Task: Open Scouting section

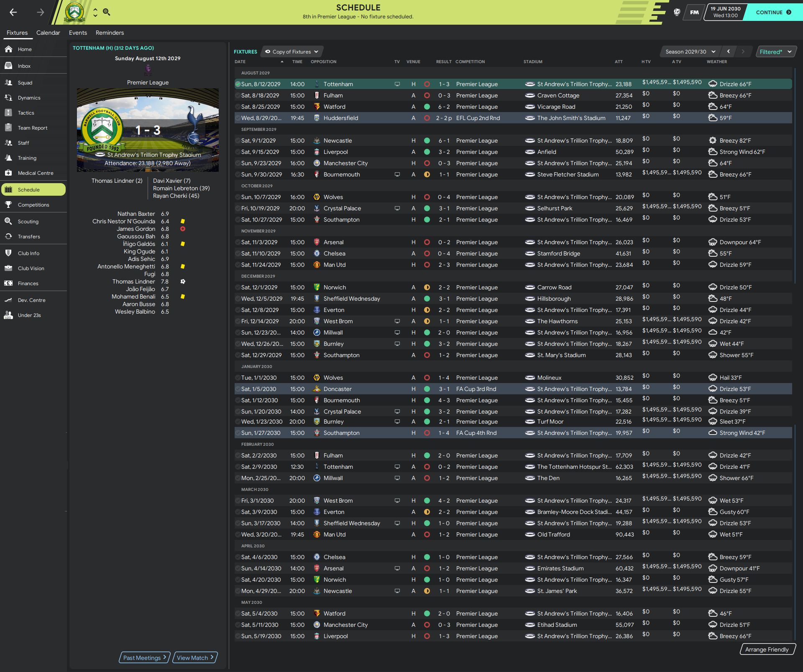Action: coord(33,221)
